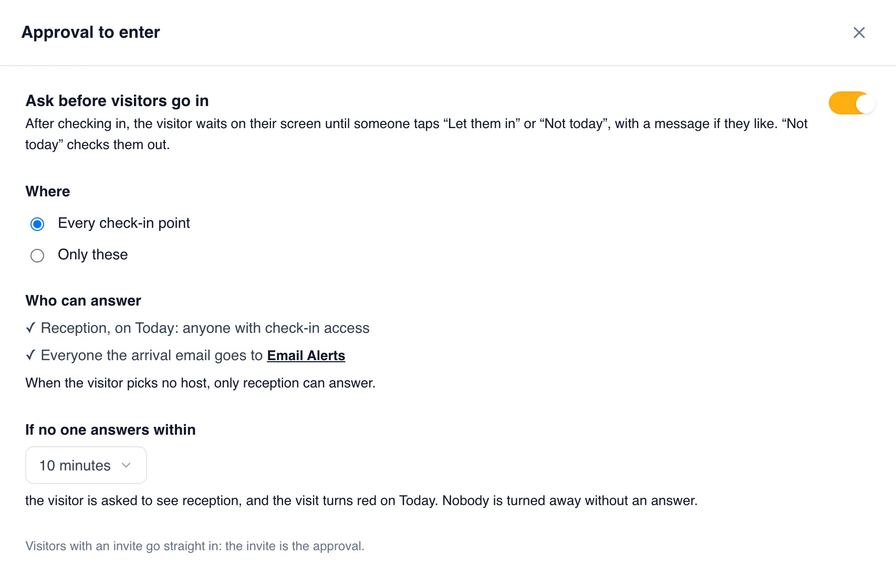Open the Email Alerts link
The height and width of the screenshot is (588, 896).
click(306, 355)
